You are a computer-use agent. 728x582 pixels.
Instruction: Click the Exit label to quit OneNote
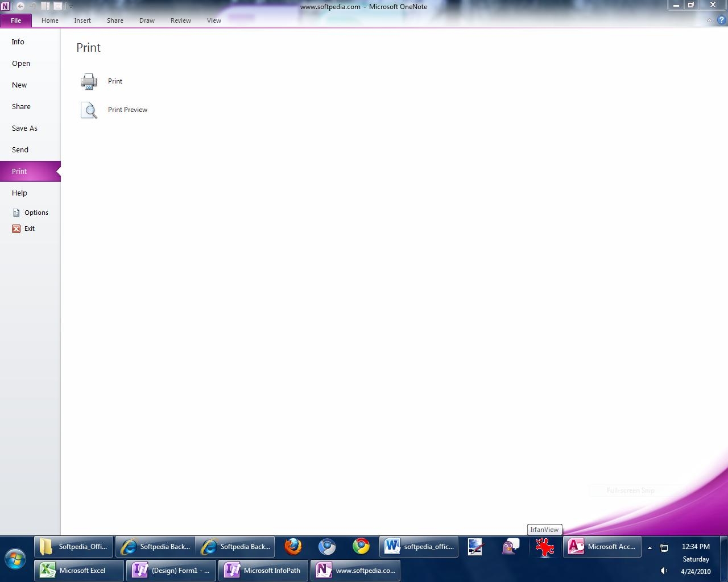pos(30,228)
